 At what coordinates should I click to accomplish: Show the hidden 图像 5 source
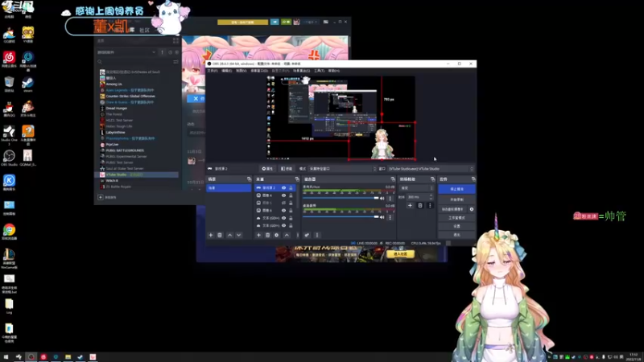pos(283,203)
